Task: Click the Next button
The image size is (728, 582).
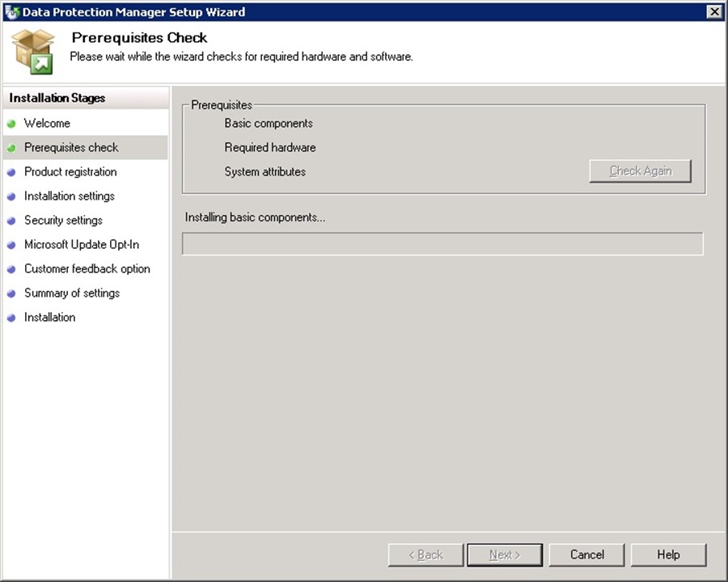Action: point(505,555)
